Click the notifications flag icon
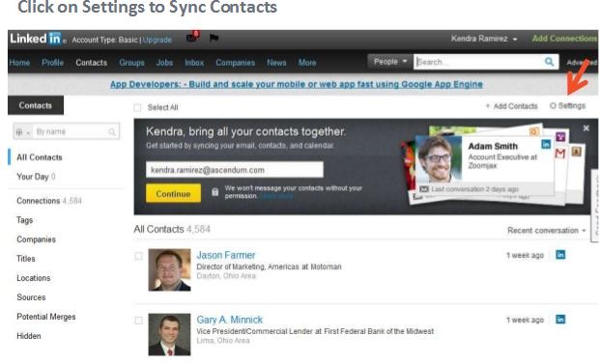 (x=214, y=38)
